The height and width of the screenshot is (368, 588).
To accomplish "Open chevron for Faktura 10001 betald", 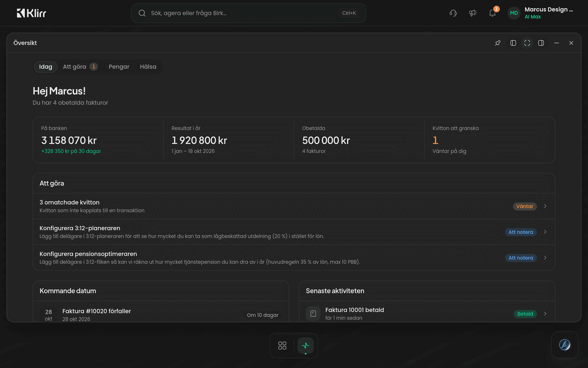I will pyautogui.click(x=545, y=314).
